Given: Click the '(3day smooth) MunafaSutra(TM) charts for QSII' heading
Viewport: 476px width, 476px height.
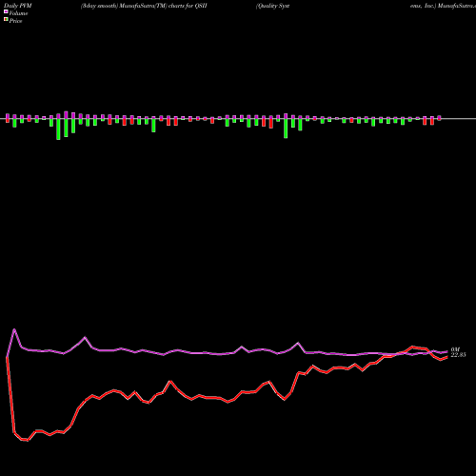Looking at the screenshot, I should 144,6.
